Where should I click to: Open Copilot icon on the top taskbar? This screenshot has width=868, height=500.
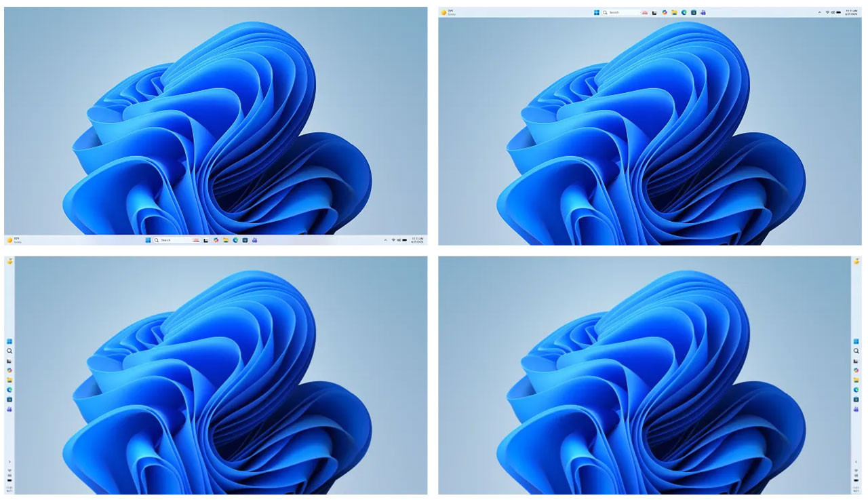coord(665,12)
